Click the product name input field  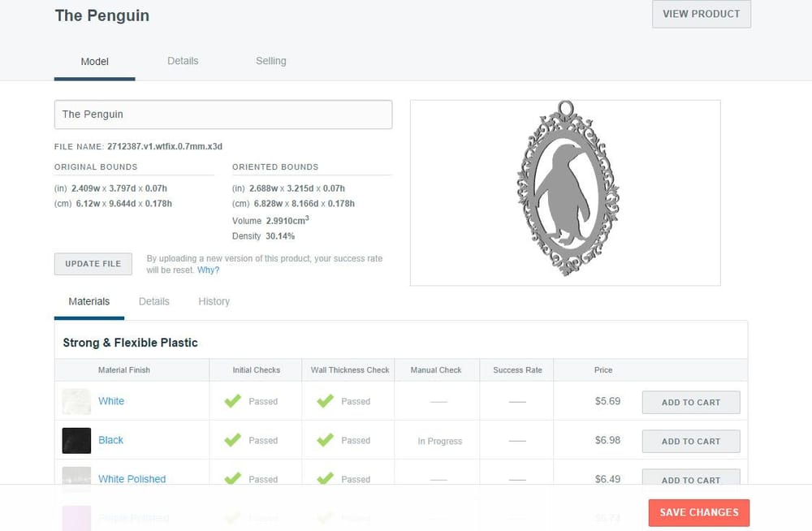pyautogui.click(x=223, y=114)
